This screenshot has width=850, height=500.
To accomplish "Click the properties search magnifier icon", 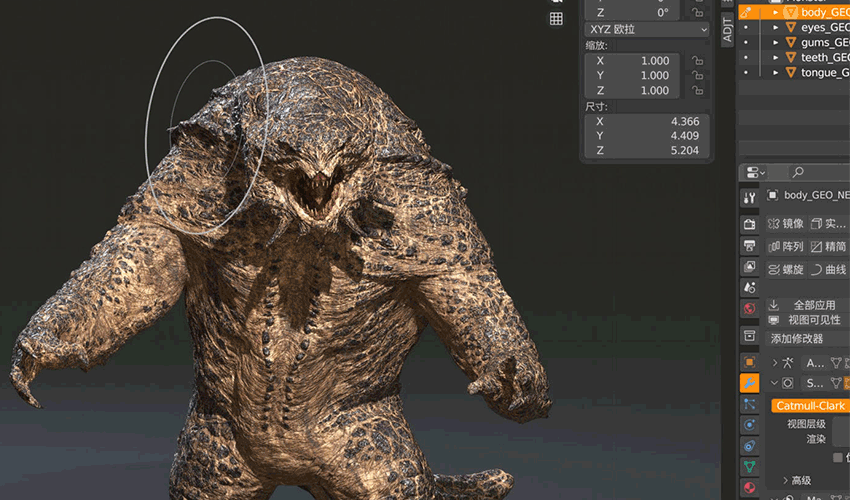I will [798, 172].
